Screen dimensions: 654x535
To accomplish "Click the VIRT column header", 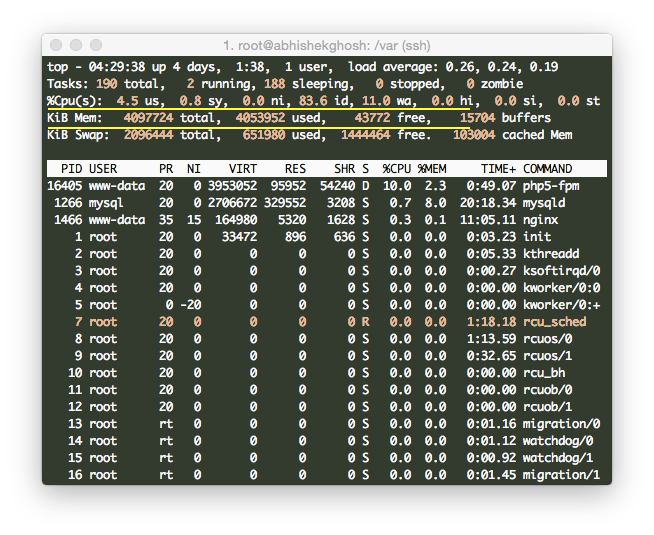I will pyautogui.click(x=243, y=169).
